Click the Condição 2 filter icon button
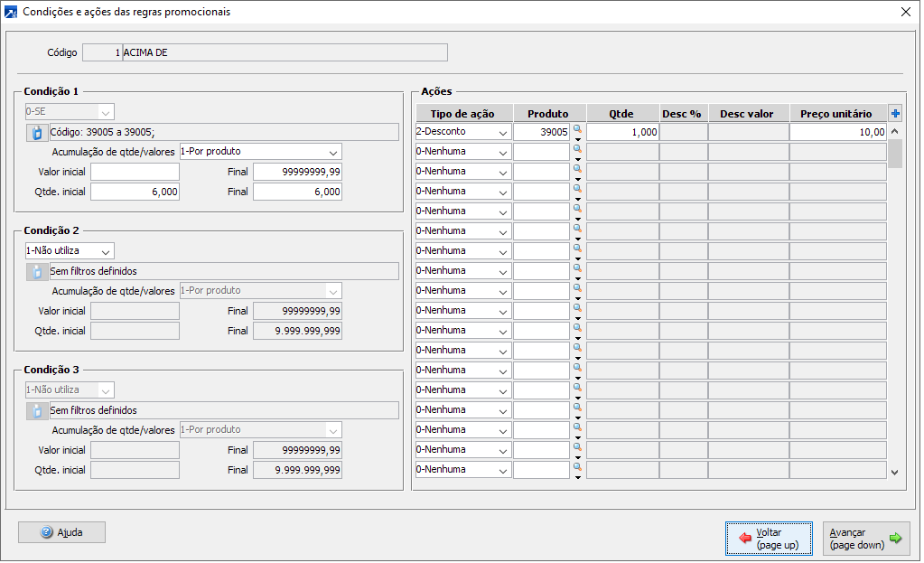Viewport: 924px width, 563px height. [x=37, y=271]
